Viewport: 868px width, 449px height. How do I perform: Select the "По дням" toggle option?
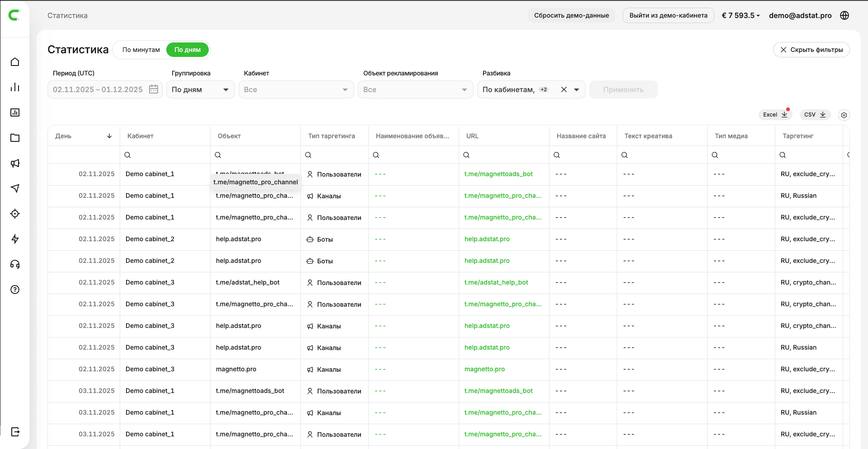point(188,50)
